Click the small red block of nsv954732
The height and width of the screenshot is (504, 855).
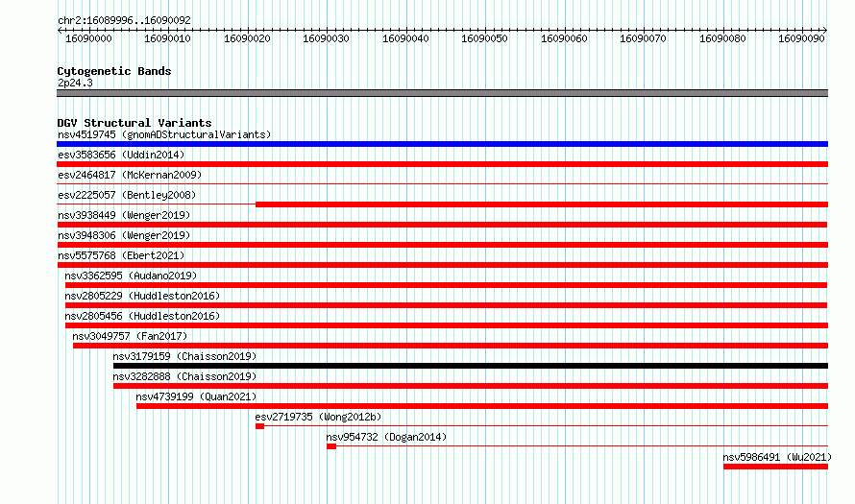pyautogui.click(x=331, y=446)
